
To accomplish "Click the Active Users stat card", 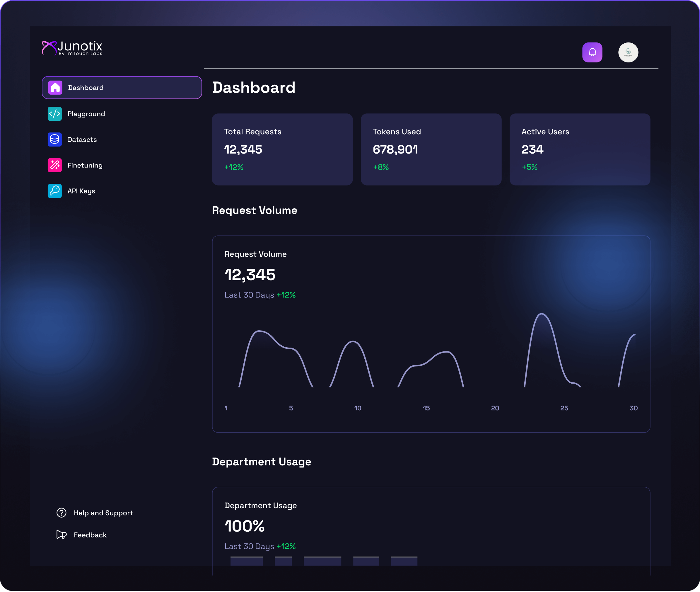I will [580, 149].
